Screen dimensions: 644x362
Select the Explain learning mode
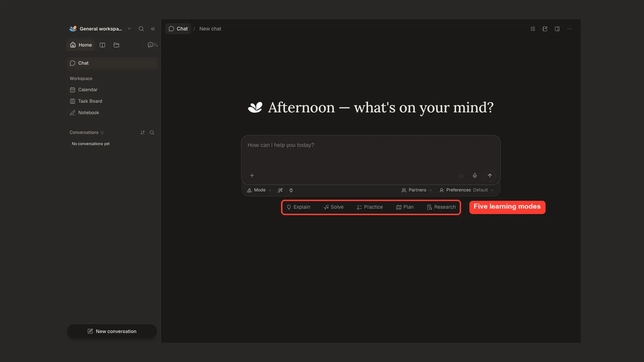click(298, 207)
